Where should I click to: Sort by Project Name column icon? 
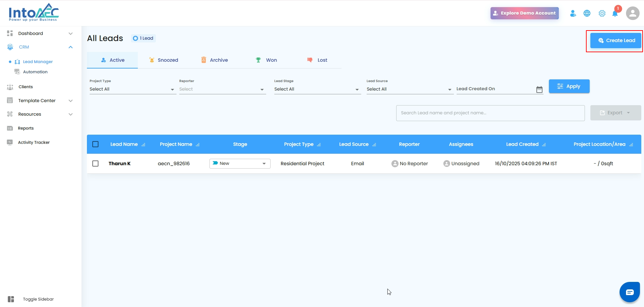pos(198,145)
